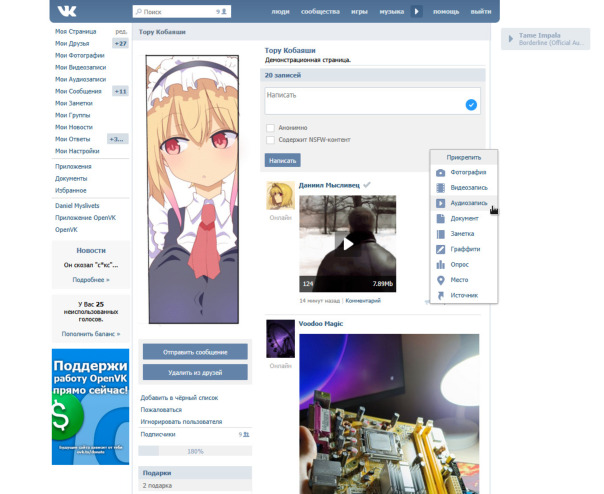Click Отправить сообщение button
Viewport: 604px width, 494px height.
coord(195,352)
